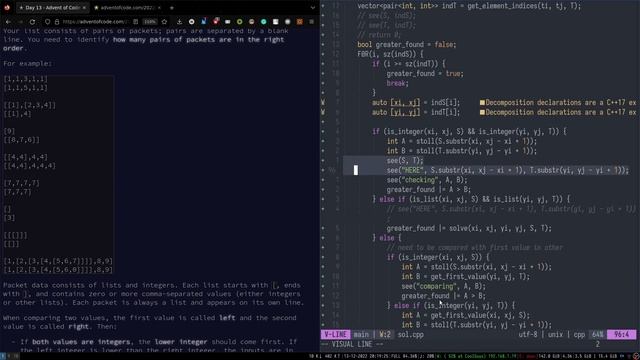
Task: Reset the 110% zoom level badge
Action: 150,22
